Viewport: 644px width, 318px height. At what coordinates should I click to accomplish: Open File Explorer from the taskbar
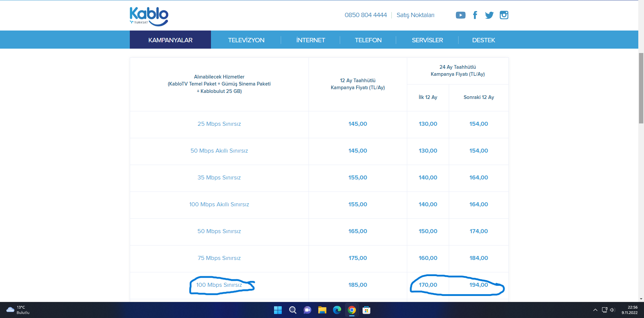[322, 310]
